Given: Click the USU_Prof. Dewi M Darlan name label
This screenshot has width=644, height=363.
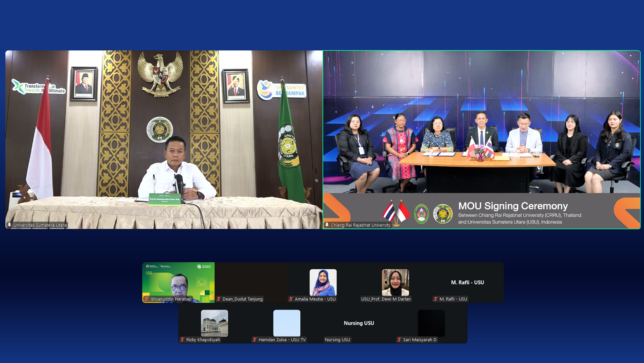Looking at the screenshot, I should pos(386,299).
